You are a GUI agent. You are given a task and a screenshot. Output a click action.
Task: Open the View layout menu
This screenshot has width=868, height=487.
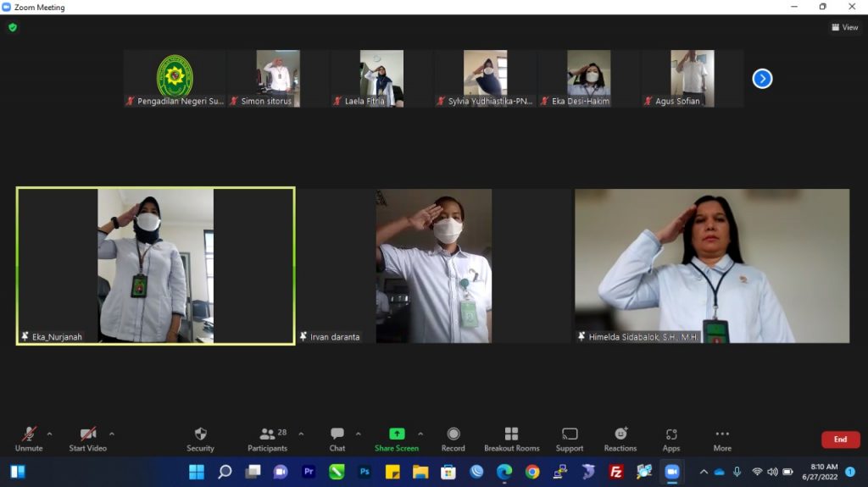[845, 27]
